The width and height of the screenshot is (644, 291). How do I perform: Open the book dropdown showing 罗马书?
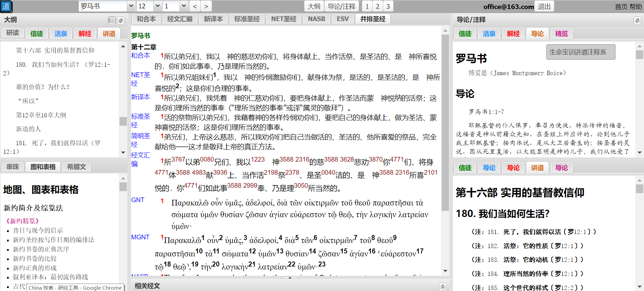131,6
